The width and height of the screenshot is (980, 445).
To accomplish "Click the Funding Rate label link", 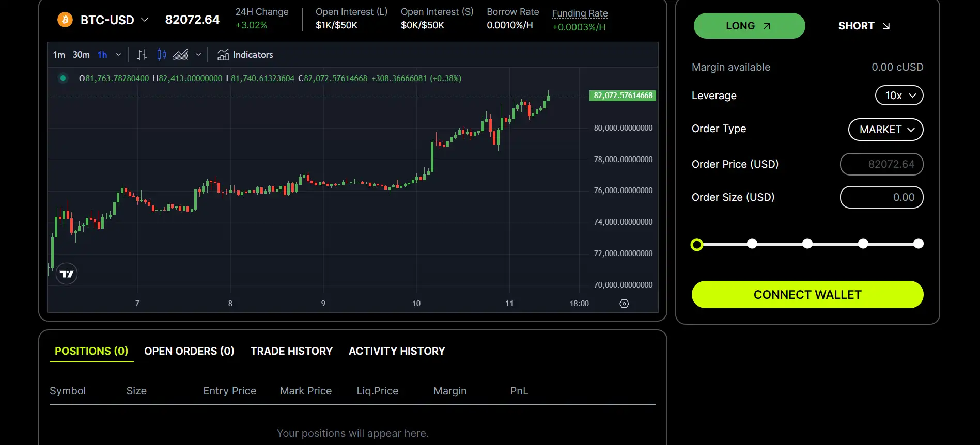I will point(580,13).
